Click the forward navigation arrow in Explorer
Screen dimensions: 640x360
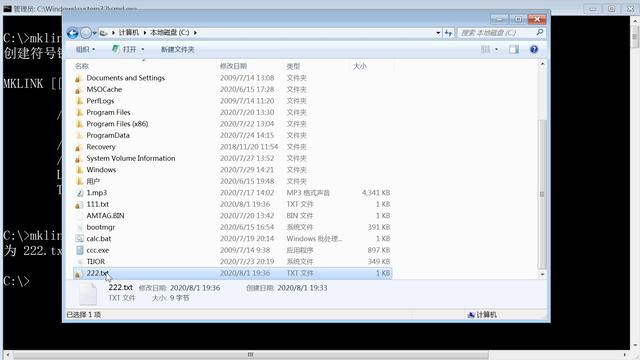click(x=86, y=33)
